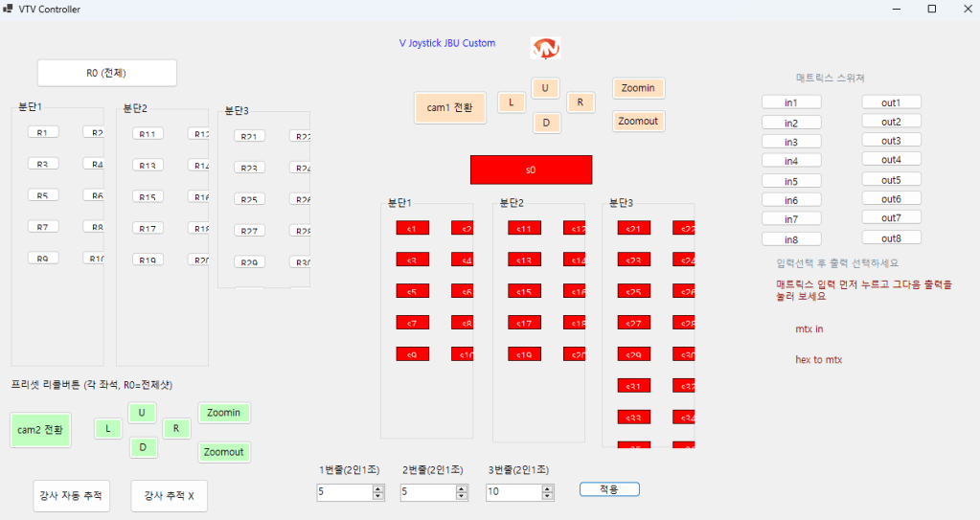Select matrix input in1
Viewport: 980px width, 520px height.
(x=790, y=102)
